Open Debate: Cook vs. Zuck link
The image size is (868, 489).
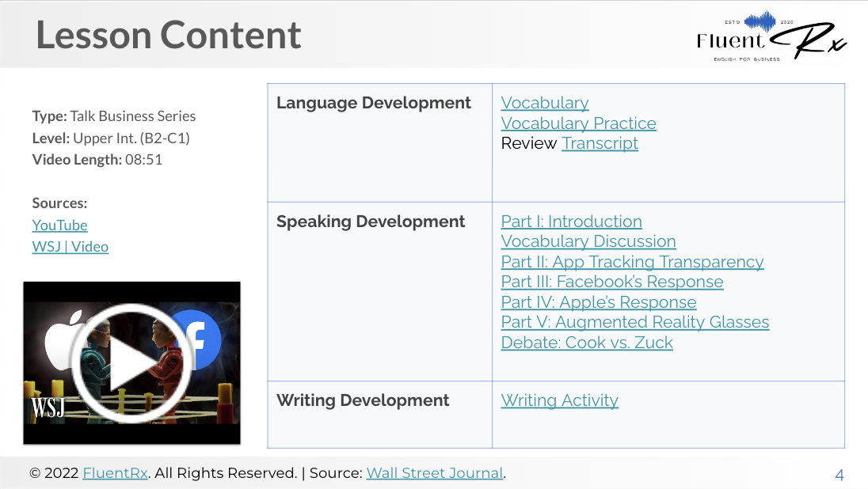coord(587,343)
